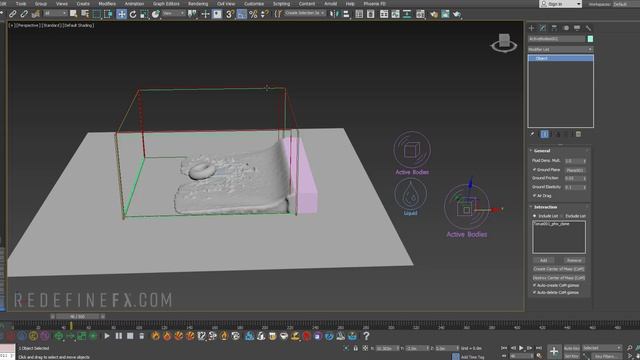
Task: Toggle Auto-delete CoM gizmos checkbox
Action: point(534,293)
